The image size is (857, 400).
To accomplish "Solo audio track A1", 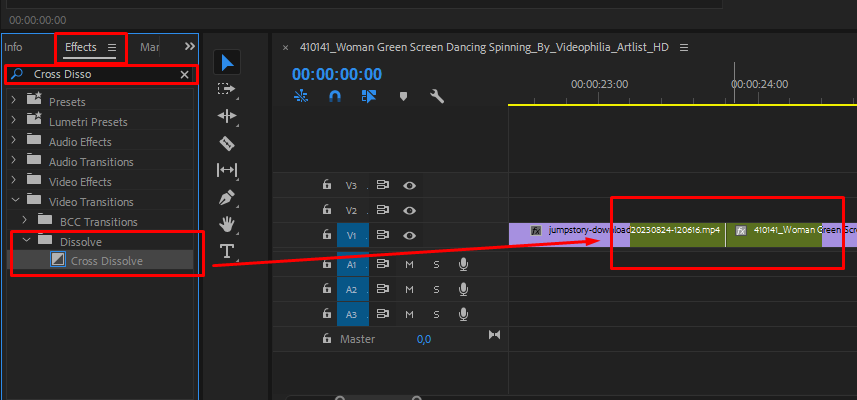I will click(x=436, y=265).
